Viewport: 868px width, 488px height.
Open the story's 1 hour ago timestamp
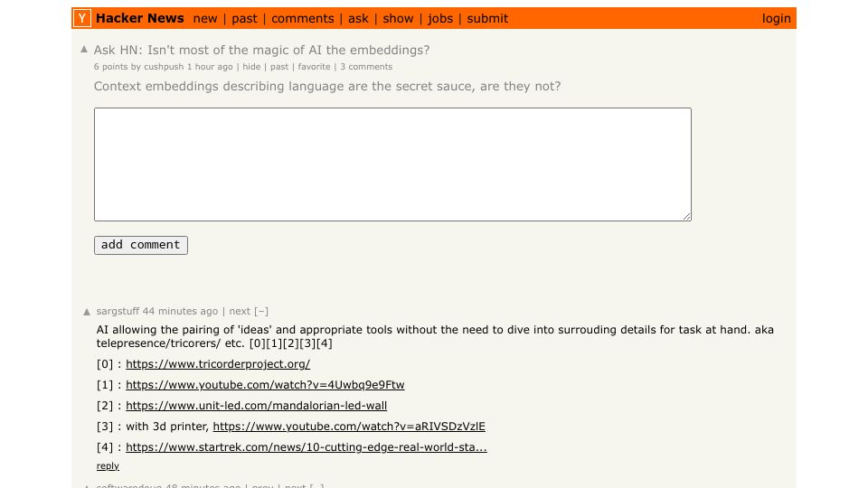pos(210,66)
